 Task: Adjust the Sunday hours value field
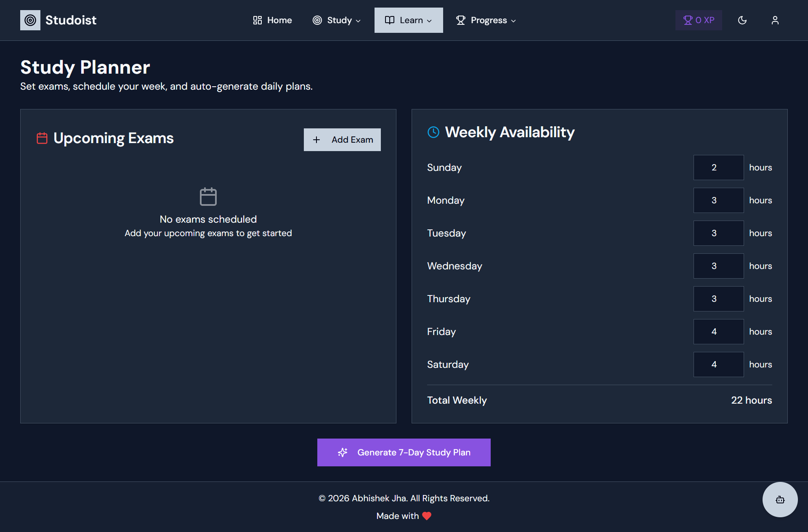(x=718, y=167)
